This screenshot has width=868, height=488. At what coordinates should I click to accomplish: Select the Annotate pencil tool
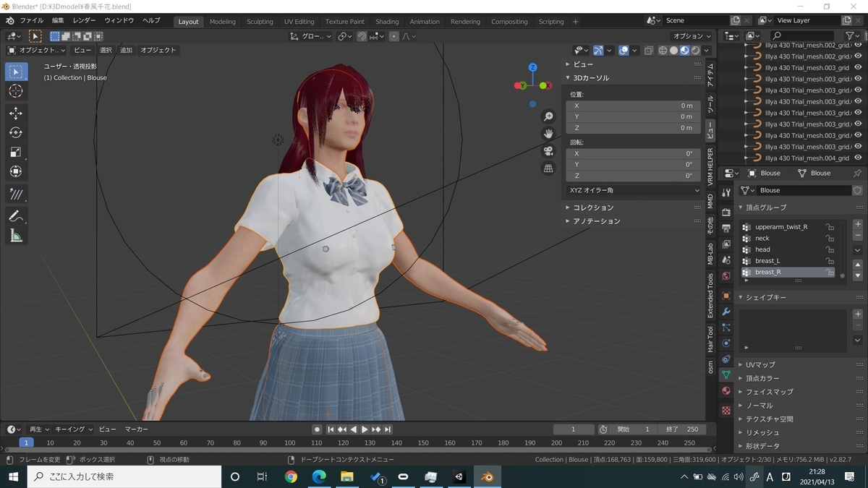16,215
